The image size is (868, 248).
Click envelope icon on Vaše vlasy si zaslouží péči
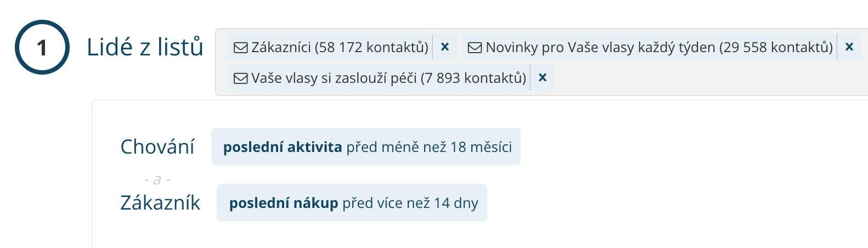pyautogui.click(x=240, y=78)
